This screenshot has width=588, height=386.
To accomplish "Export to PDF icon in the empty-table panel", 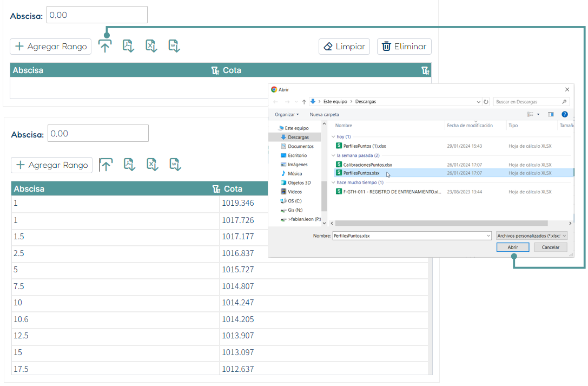I will (x=128, y=46).
